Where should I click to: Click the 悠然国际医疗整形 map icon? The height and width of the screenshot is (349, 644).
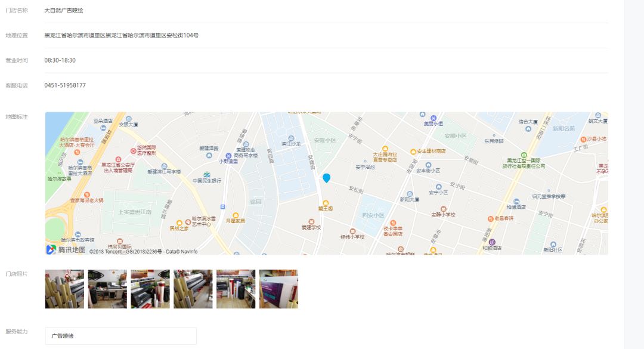134,151
